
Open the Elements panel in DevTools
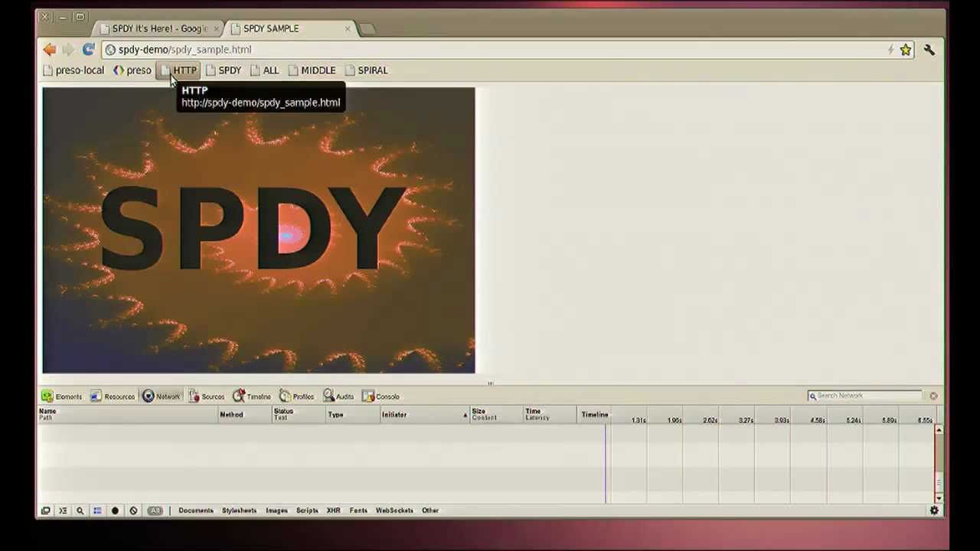coord(61,396)
